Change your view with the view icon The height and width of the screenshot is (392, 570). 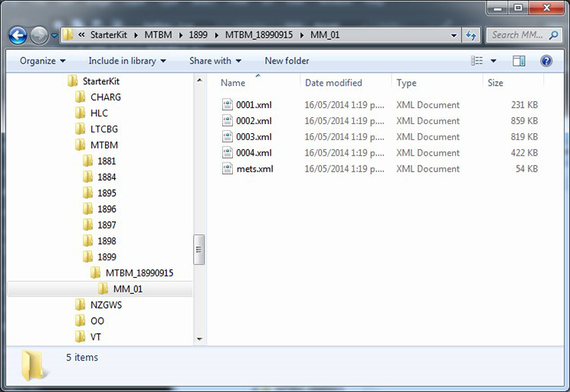point(477,60)
